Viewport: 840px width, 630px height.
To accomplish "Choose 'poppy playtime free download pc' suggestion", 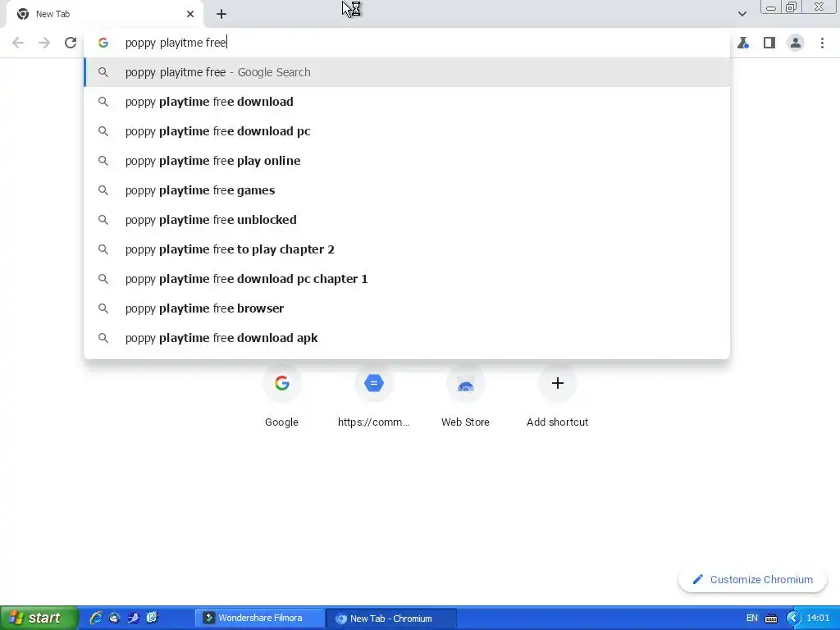I will click(407, 131).
